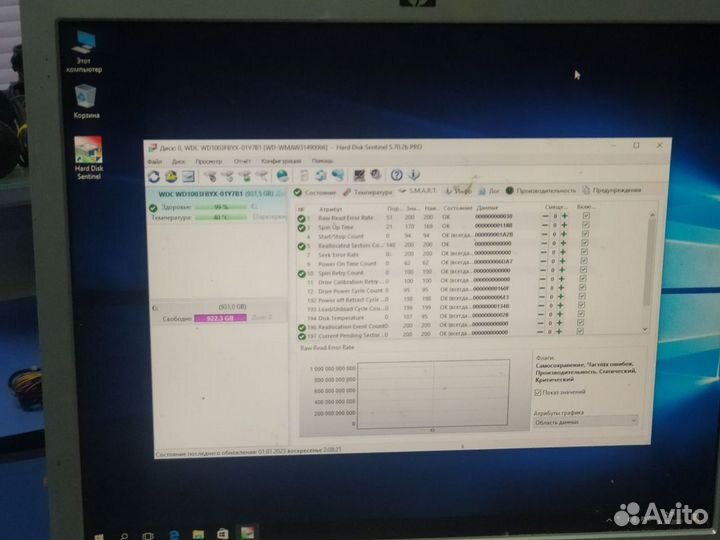Image resolution: width=720 pixels, height=540 pixels.
Task: Open the Область данных graph attribute dropdown
Action: pyautogui.click(x=585, y=421)
